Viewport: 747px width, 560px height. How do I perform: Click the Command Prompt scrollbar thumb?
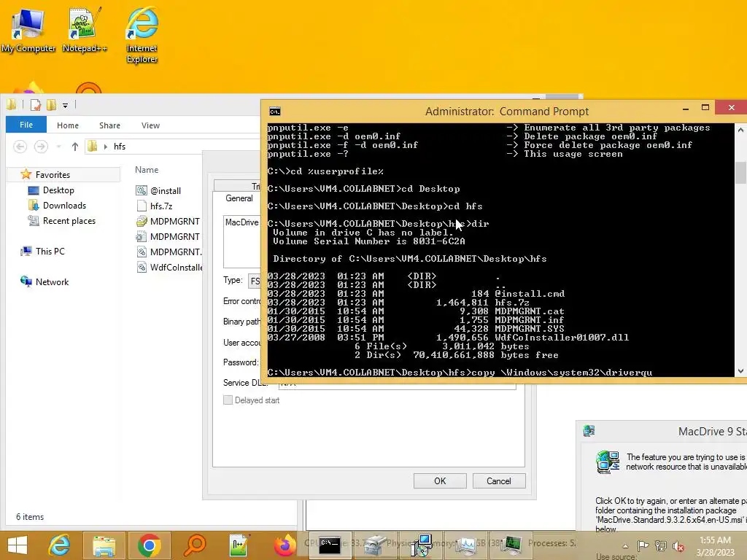point(740,172)
